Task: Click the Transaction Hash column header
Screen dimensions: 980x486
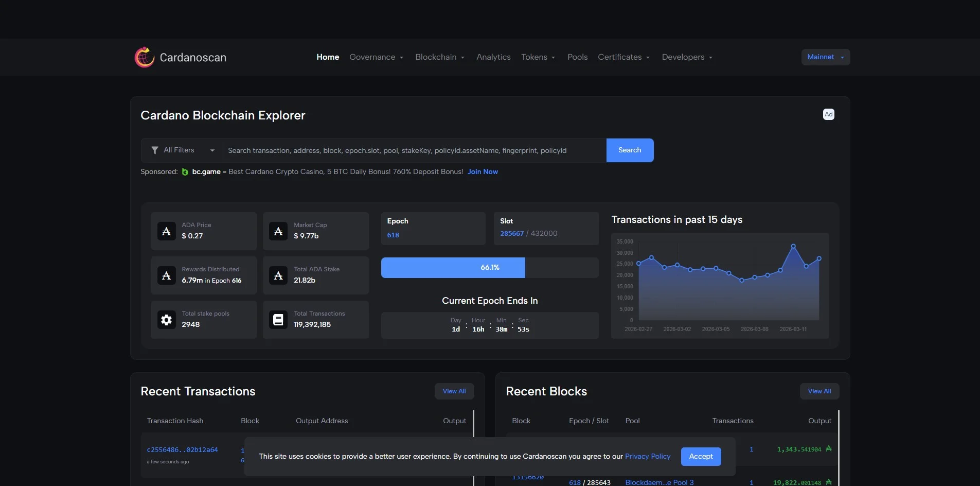Action: [175, 421]
